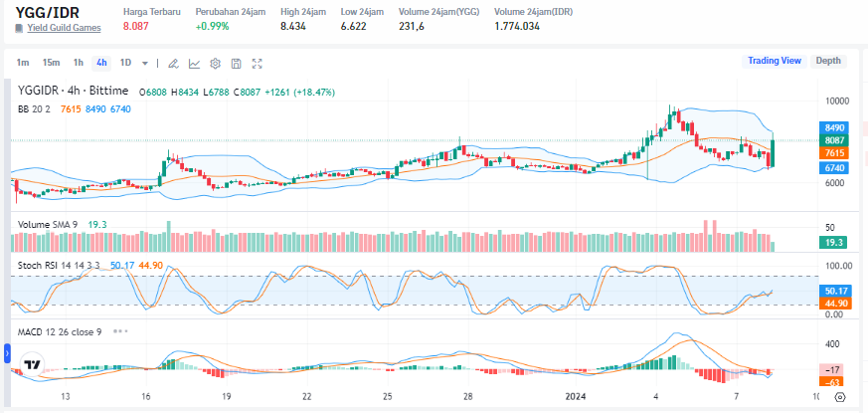868x413 pixels.
Task: Select the BB 20 2 indicator legend
Action: click(x=35, y=109)
